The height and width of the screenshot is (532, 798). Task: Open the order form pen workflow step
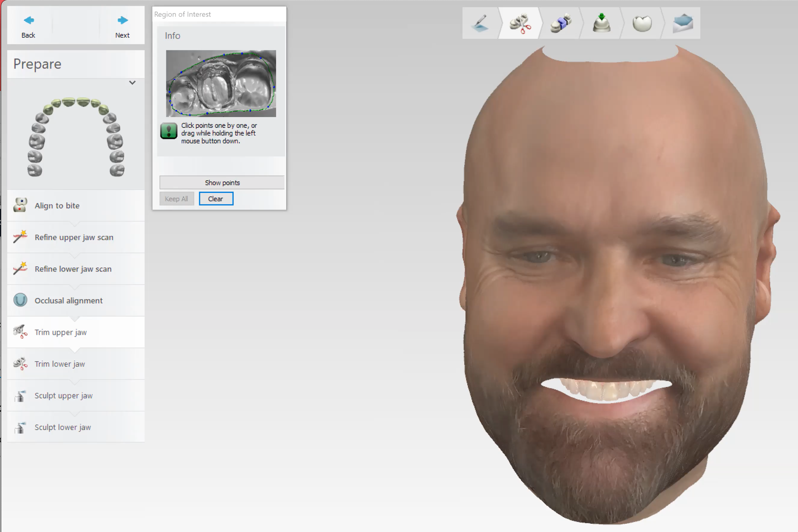tap(480, 23)
